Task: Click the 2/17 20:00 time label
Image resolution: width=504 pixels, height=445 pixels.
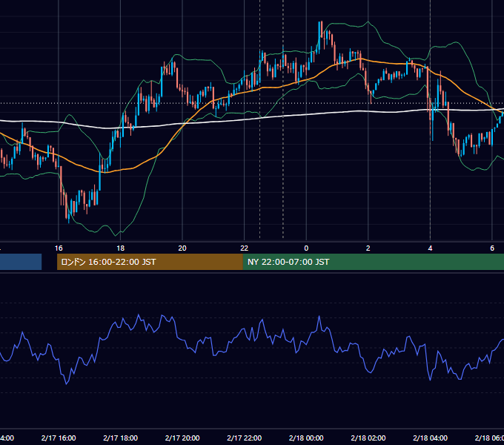Action: tap(182, 438)
